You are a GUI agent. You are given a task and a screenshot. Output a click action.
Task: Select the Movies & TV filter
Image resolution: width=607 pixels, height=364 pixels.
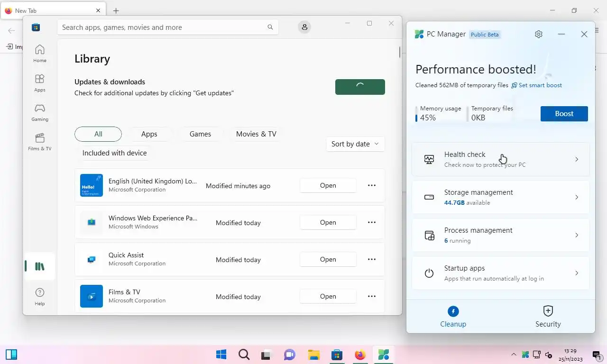[x=256, y=134]
